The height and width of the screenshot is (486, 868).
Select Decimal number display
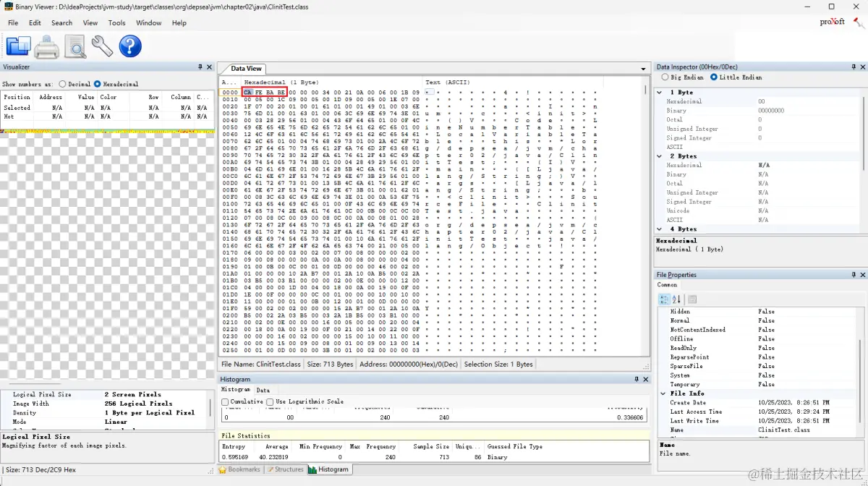[75, 84]
